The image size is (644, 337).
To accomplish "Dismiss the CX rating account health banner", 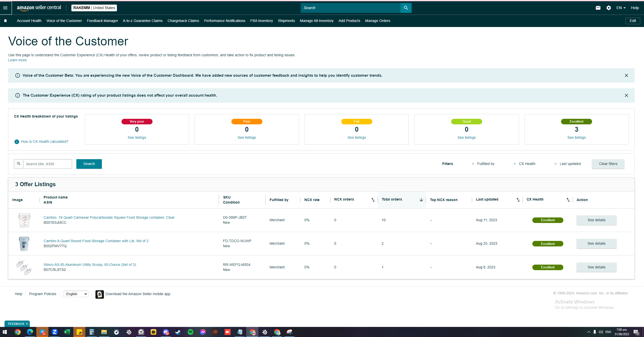I will (x=626, y=95).
